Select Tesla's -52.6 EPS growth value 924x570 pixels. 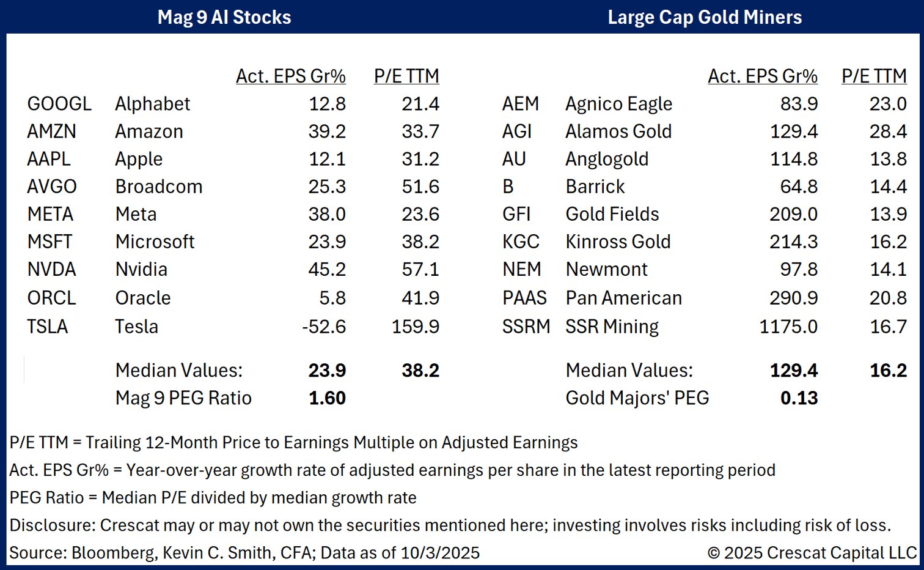pos(324,327)
